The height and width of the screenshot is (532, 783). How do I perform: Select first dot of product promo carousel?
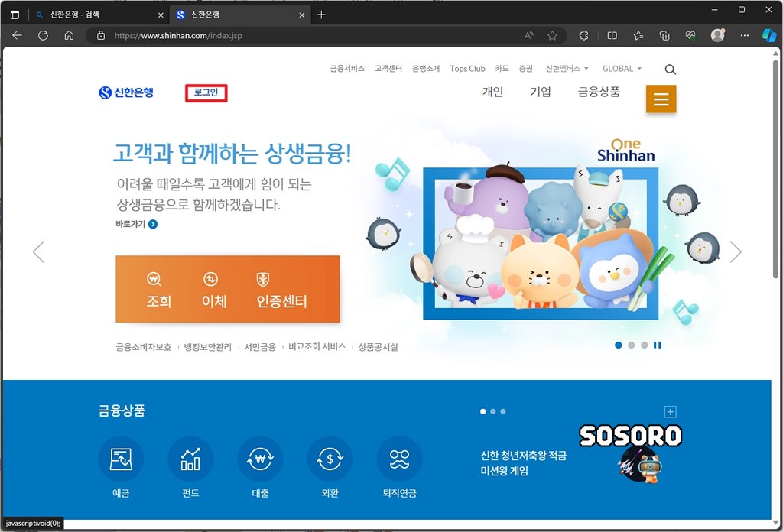point(483,412)
